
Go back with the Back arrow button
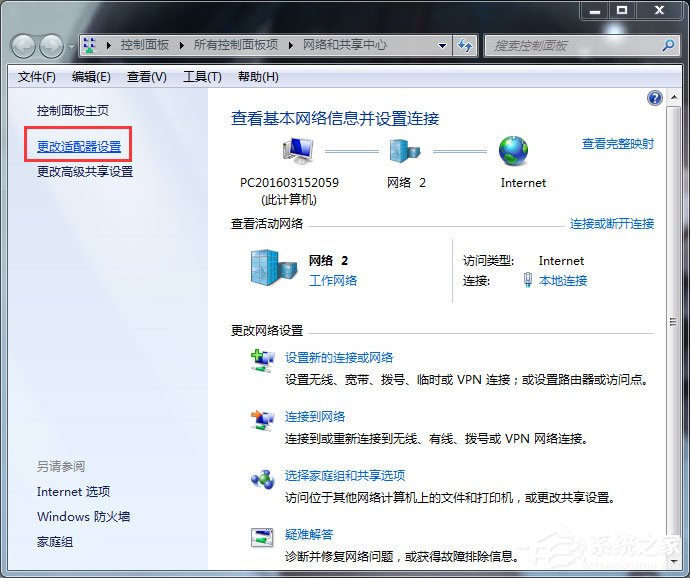23,46
